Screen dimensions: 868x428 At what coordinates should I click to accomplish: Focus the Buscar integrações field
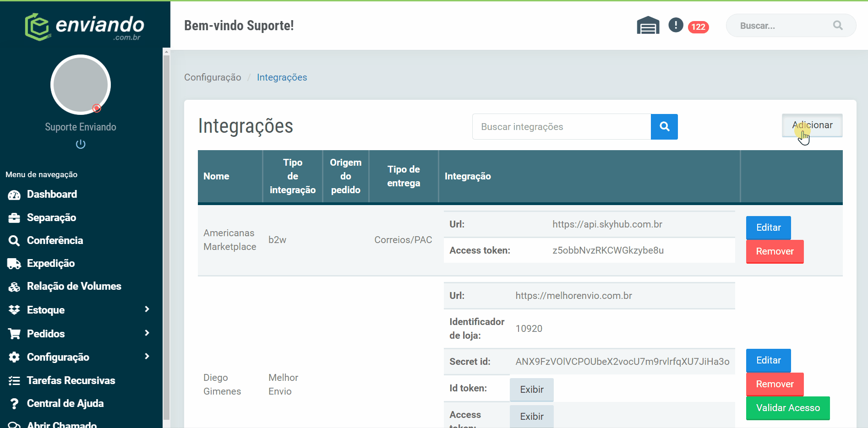(562, 127)
